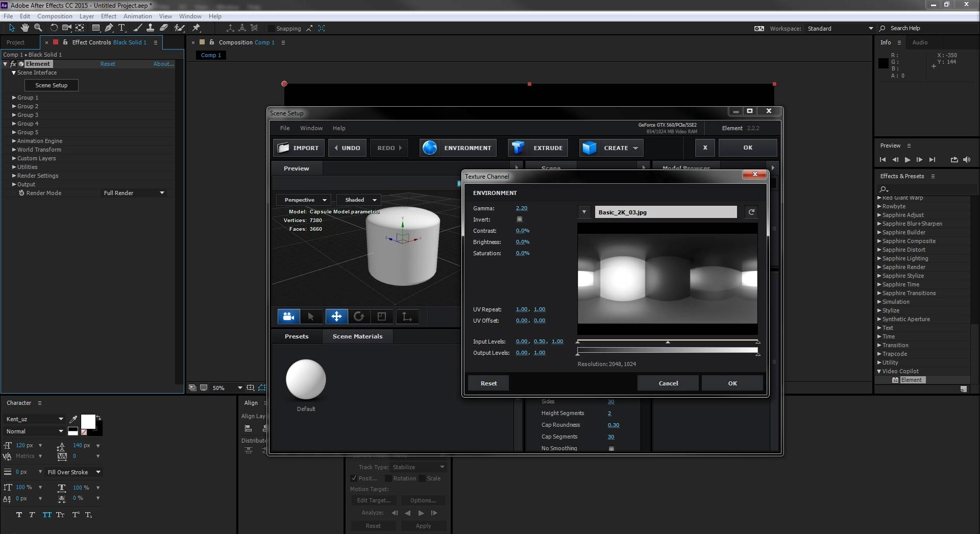The height and width of the screenshot is (534, 980).
Task: Select the Puppet Pin tool
Action: point(196,28)
